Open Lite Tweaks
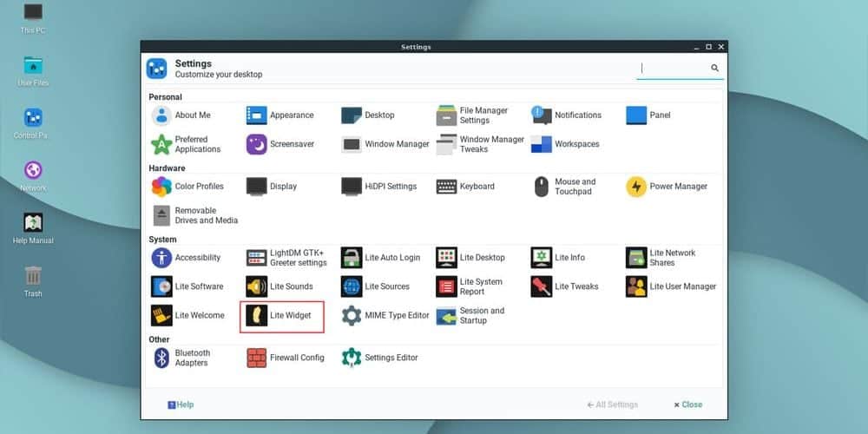The image size is (868, 434). (565, 286)
